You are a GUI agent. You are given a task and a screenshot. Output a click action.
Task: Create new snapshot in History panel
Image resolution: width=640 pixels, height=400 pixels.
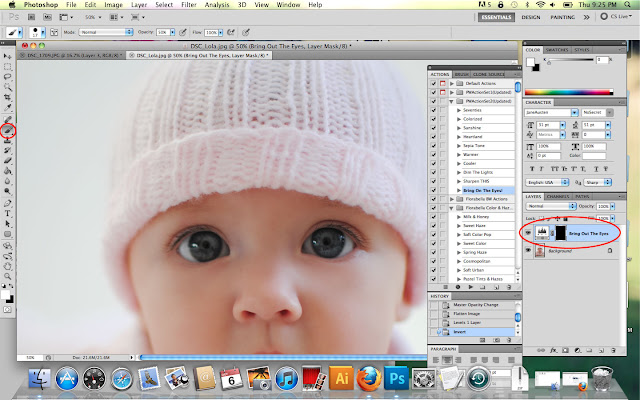tap(496, 340)
